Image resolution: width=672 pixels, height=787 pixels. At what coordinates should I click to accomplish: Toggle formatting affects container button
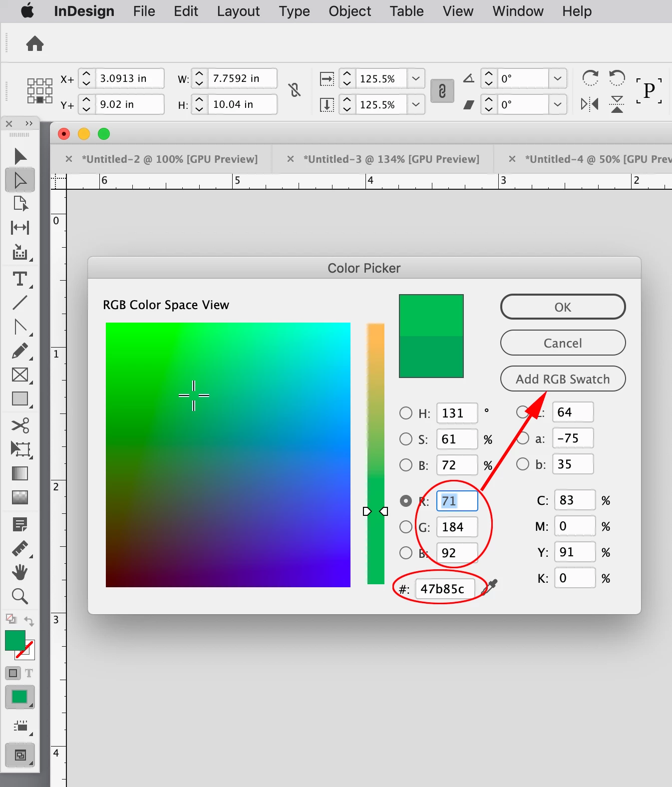point(13,673)
